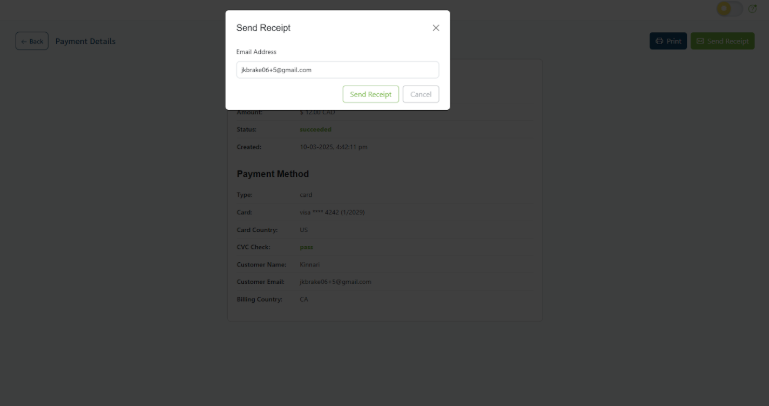Screen dimensions: 769x406
Task: Click the Payment Method section heading
Action: (272, 174)
